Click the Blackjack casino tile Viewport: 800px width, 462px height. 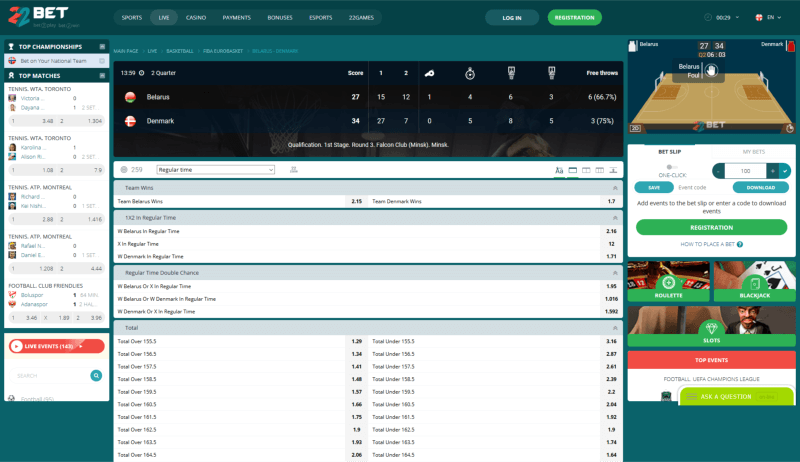(755, 281)
